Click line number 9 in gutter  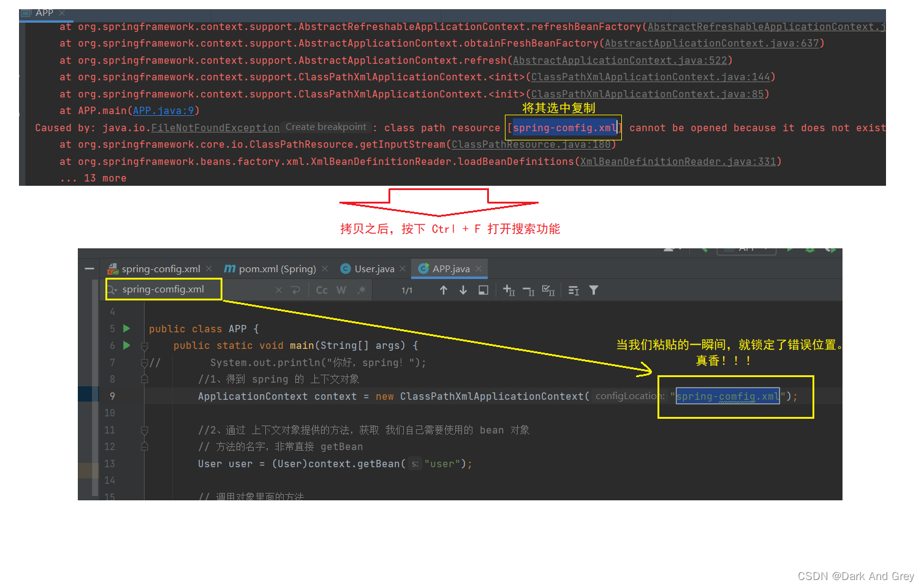tap(112, 396)
